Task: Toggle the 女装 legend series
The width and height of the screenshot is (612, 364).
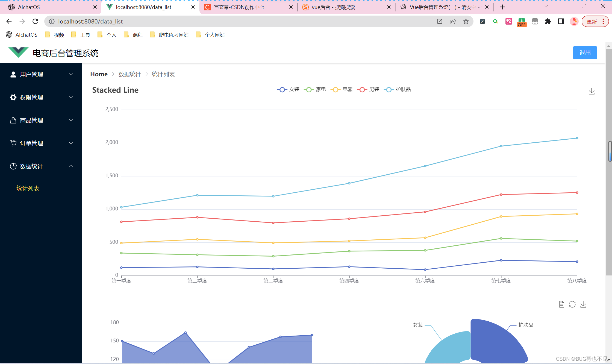Action: point(288,89)
